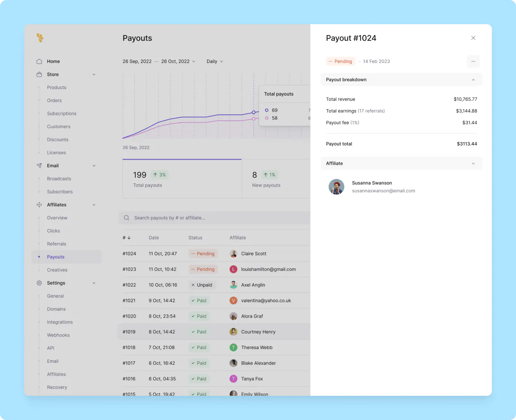Open Referrals in the sidebar
The width and height of the screenshot is (516, 420).
click(x=56, y=244)
